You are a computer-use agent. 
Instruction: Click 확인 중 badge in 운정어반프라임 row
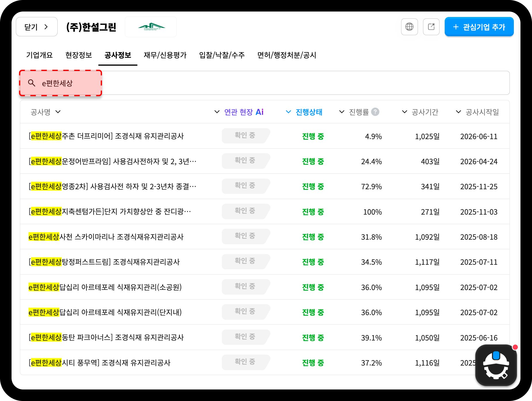(246, 161)
